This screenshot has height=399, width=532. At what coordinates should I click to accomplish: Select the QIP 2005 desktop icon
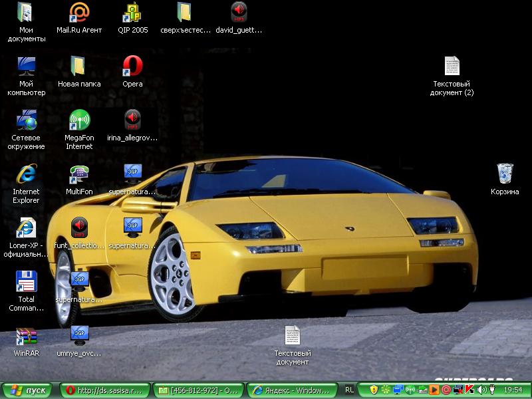click(132, 13)
